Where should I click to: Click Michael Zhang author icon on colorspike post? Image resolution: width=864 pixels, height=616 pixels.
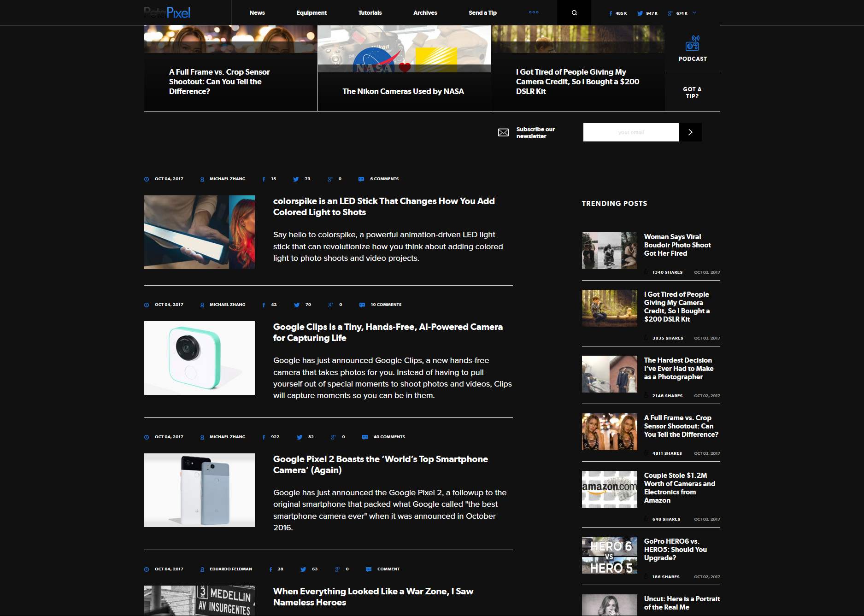pos(202,179)
